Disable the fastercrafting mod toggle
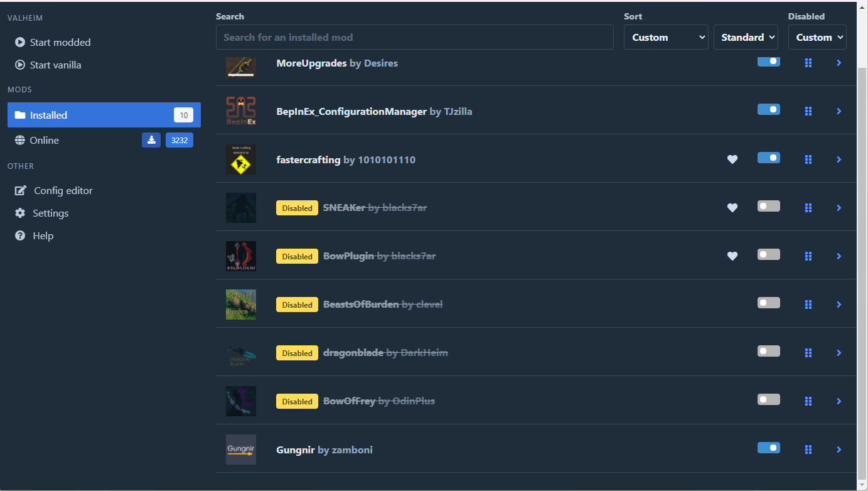The image size is (868, 491). point(769,158)
